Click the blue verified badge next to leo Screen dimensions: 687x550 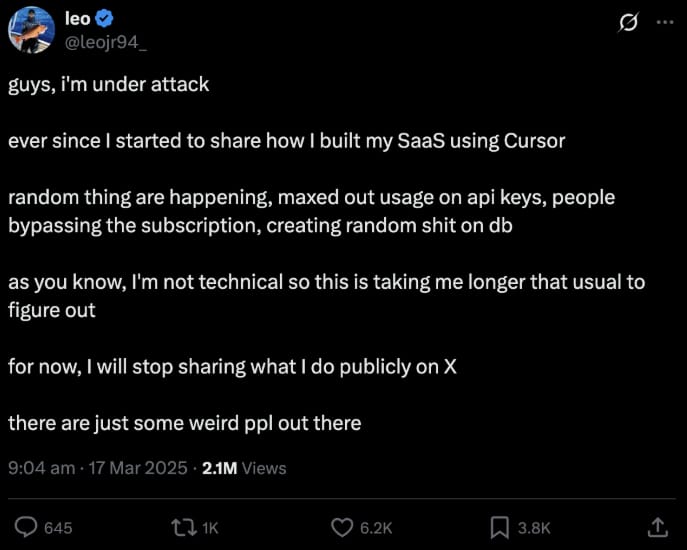(106, 19)
